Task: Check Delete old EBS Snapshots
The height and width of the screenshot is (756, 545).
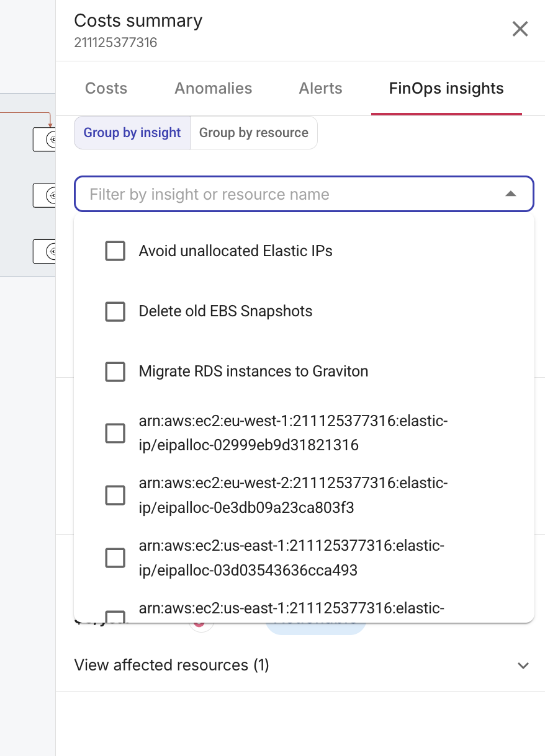Action: (115, 311)
